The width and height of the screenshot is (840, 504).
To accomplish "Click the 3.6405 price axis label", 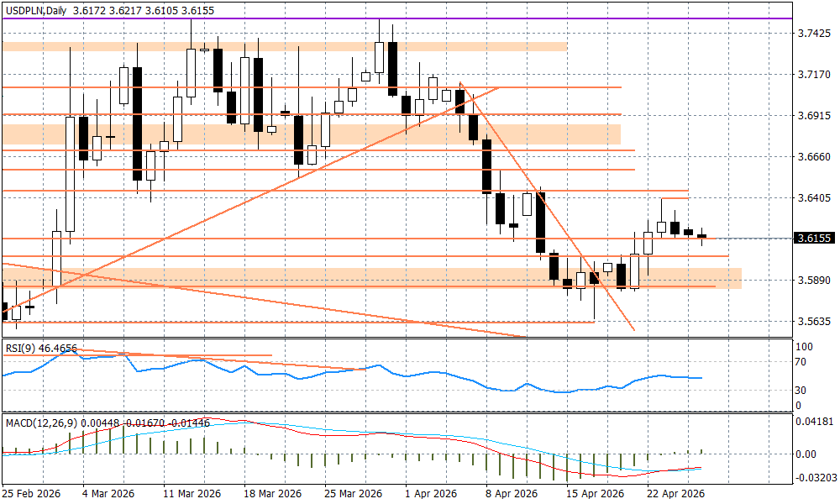I will [x=813, y=198].
